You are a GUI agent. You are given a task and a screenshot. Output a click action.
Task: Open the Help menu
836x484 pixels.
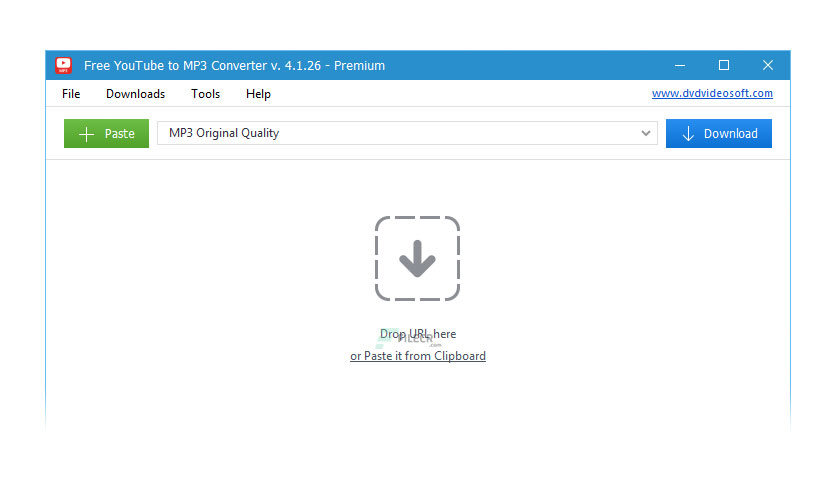(258, 94)
